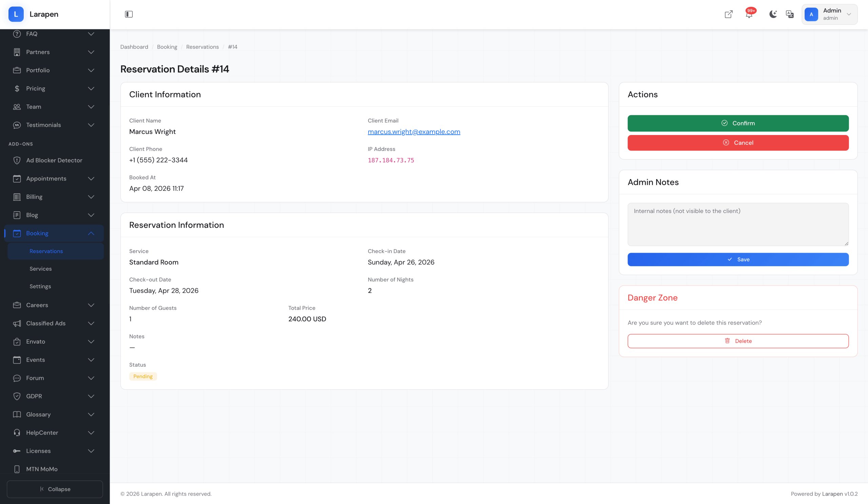Image resolution: width=868 pixels, height=504 pixels.
Task: Toggle the sidebar panel icon
Action: (129, 14)
